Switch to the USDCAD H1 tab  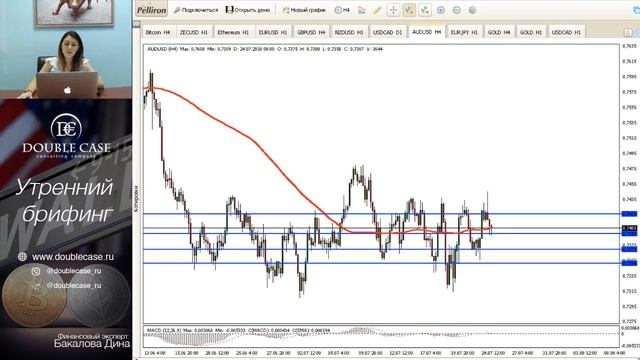[x=566, y=32]
